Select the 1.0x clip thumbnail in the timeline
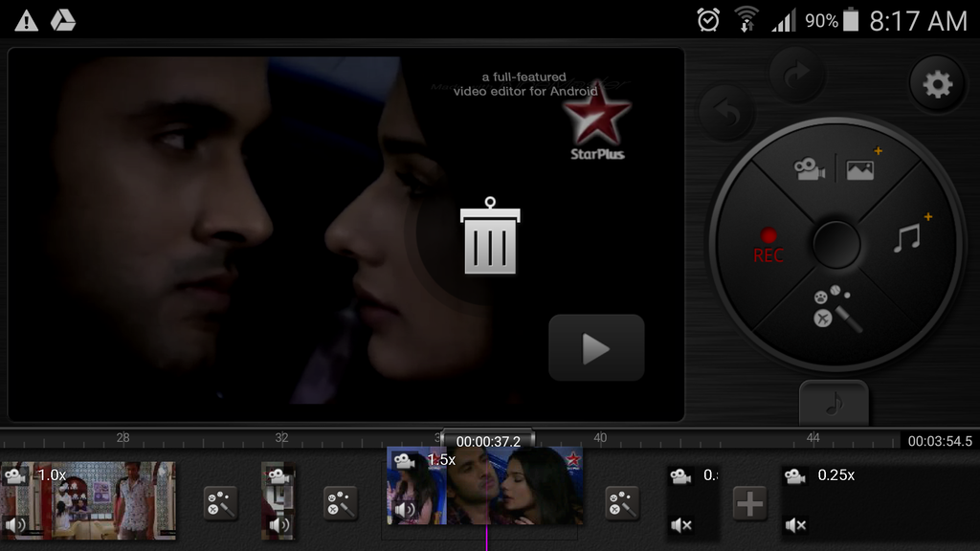Viewport: 980px width, 551px height. click(x=88, y=500)
